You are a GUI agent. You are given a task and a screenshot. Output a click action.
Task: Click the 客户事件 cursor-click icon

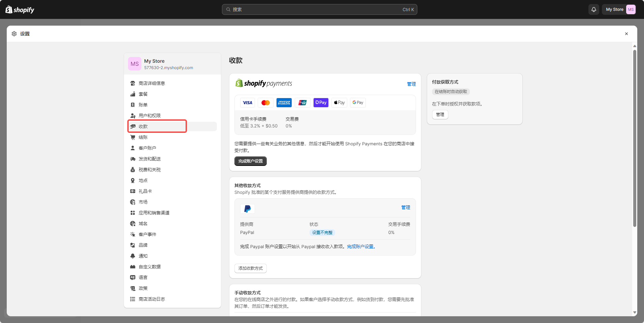(133, 234)
